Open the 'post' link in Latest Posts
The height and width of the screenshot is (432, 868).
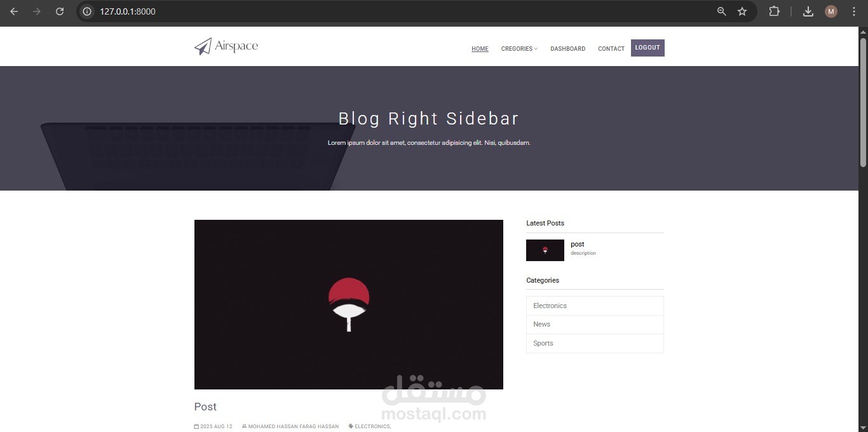[x=578, y=244]
